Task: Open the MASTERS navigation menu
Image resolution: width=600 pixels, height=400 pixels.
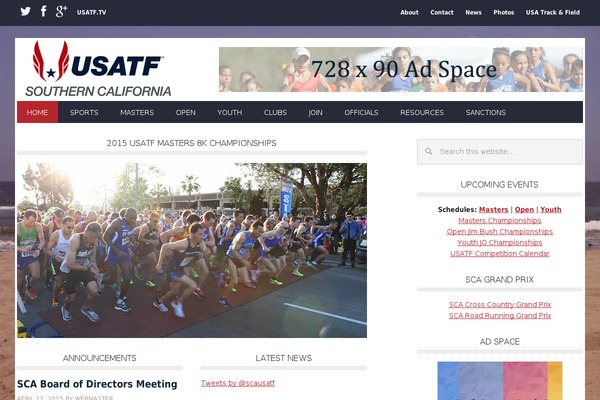Action: click(x=137, y=112)
